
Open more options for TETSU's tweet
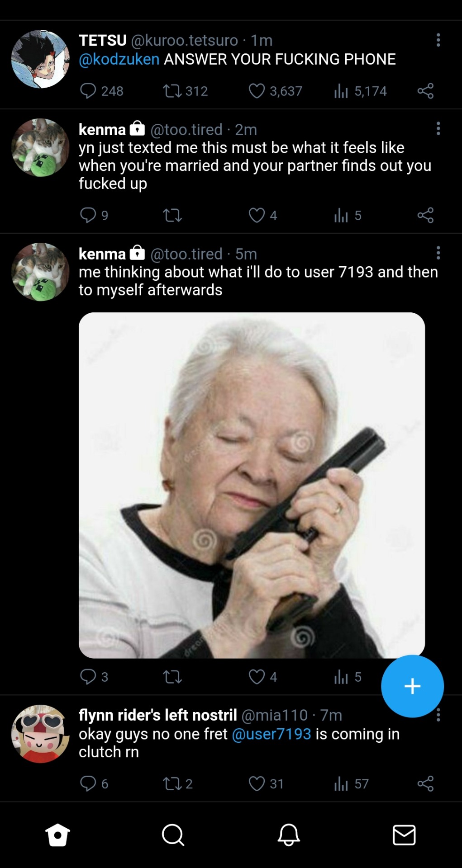pyautogui.click(x=438, y=40)
